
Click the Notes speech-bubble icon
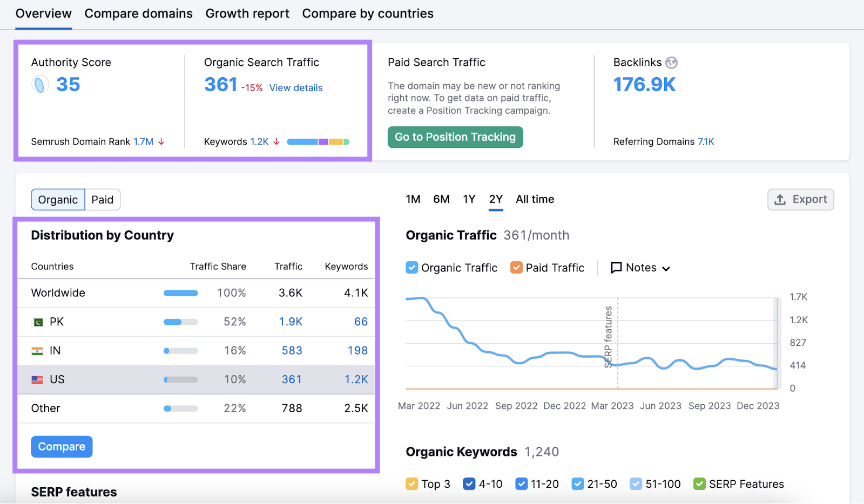[x=616, y=268]
